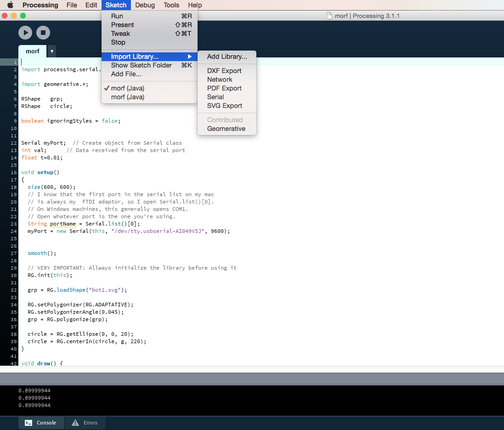504x430 pixels.
Task: Open the Apple menu
Action: 10,5
